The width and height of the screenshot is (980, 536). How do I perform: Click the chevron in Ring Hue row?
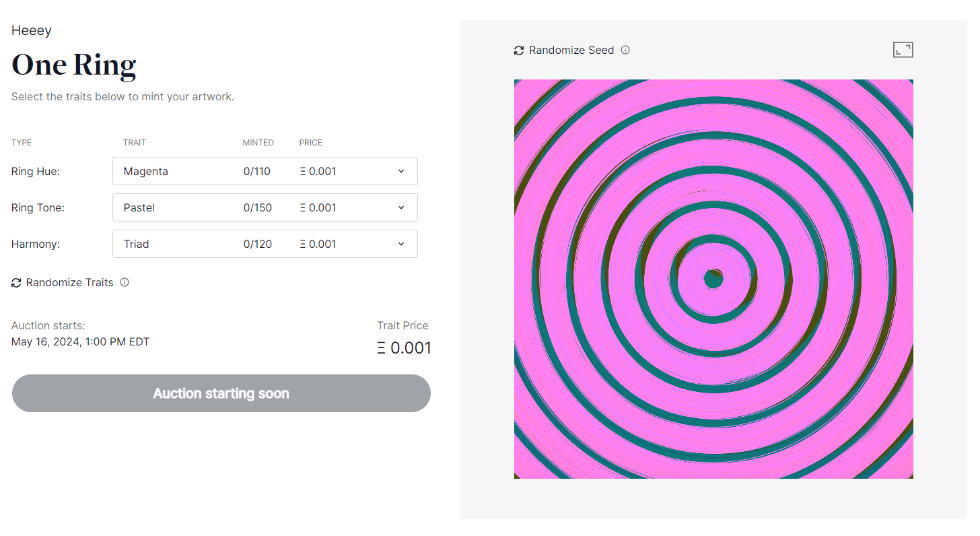(401, 171)
